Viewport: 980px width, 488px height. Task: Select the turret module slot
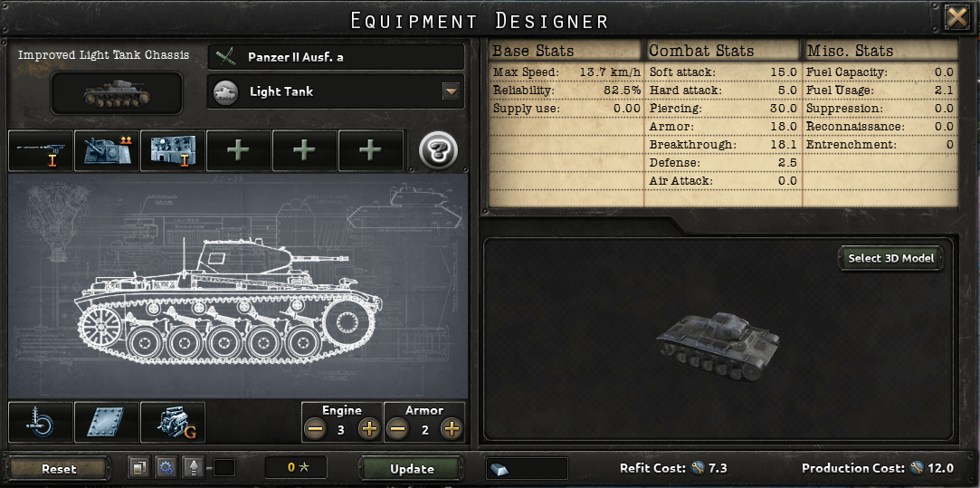[x=107, y=150]
